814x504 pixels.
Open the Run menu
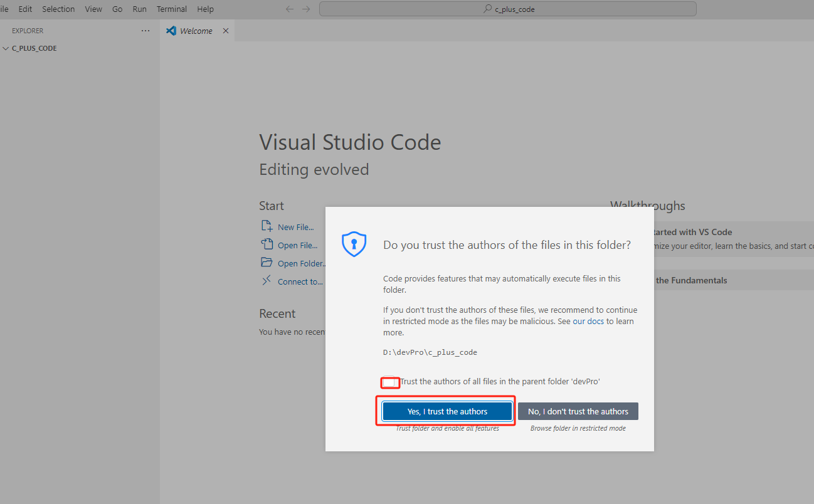(140, 9)
